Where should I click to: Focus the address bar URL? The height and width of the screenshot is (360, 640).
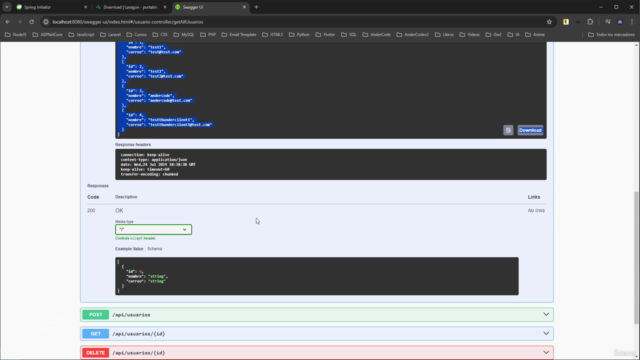pyautogui.click(x=128, y=22)
